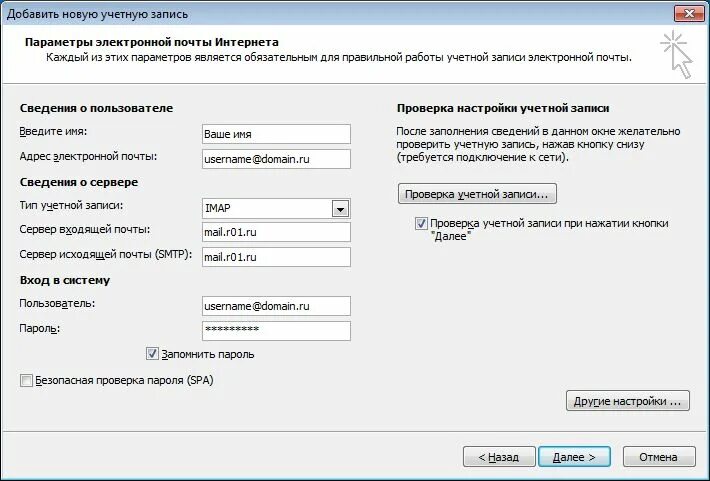The height and width of the screenshot is (481, 710).
Task: Focus the Адрес электронной почты field
Action: point(275,158)
